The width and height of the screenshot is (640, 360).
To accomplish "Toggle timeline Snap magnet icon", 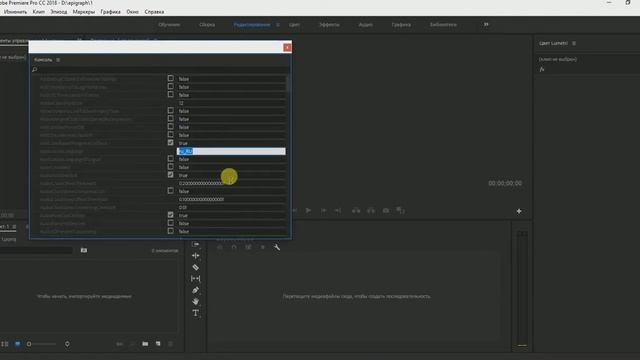I will (234, 247).
